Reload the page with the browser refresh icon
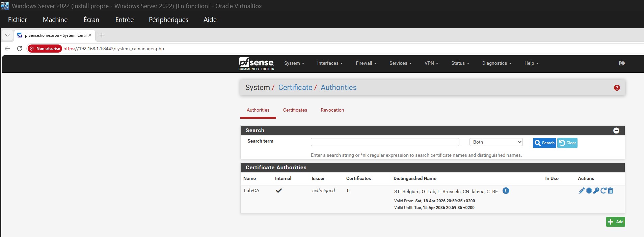The image size is (644, 237). coord(20,49)
